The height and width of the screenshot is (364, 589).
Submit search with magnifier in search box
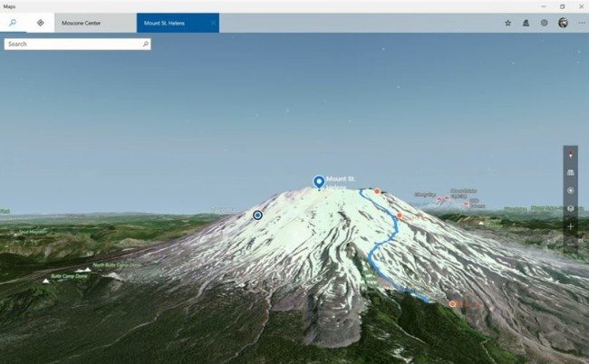tap(146, 44)
